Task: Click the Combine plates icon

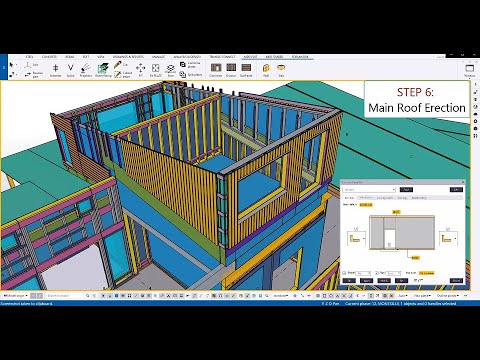Action: coord(183,64)
